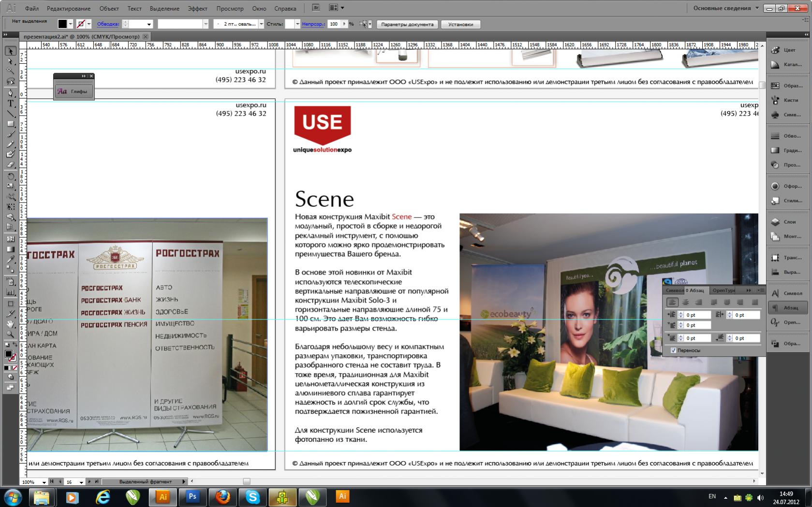Screen dimensions: 812x507
Task: Click the black fill color swatch in control bar
Action: pyautogui.click(x=62, y=24)
